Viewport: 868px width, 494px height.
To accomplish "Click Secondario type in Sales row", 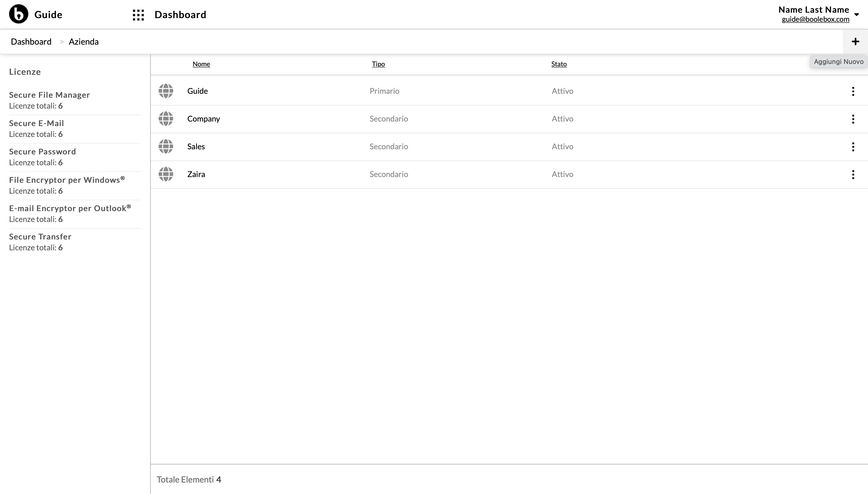I will coord(389,147).
